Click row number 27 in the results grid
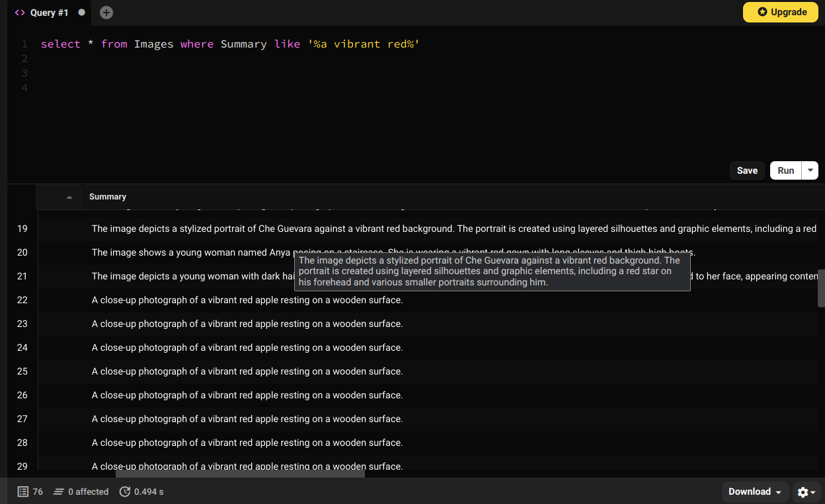Screen dimensions: 825x504 coord(22,419)
